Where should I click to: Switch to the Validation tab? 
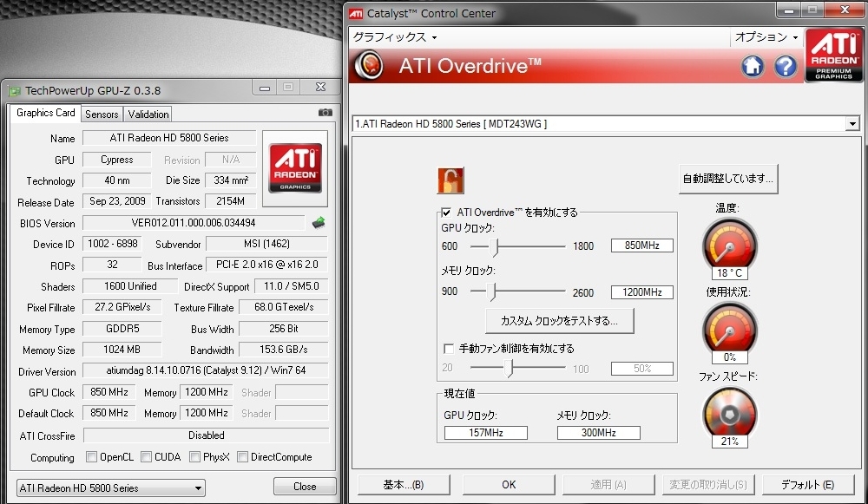148,115
